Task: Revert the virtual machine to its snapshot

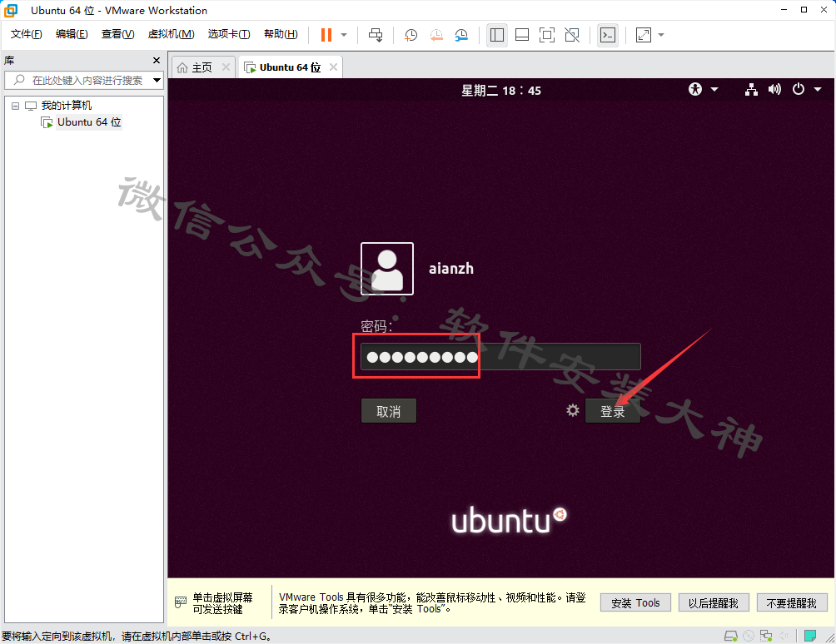Action: pos(436,35)
